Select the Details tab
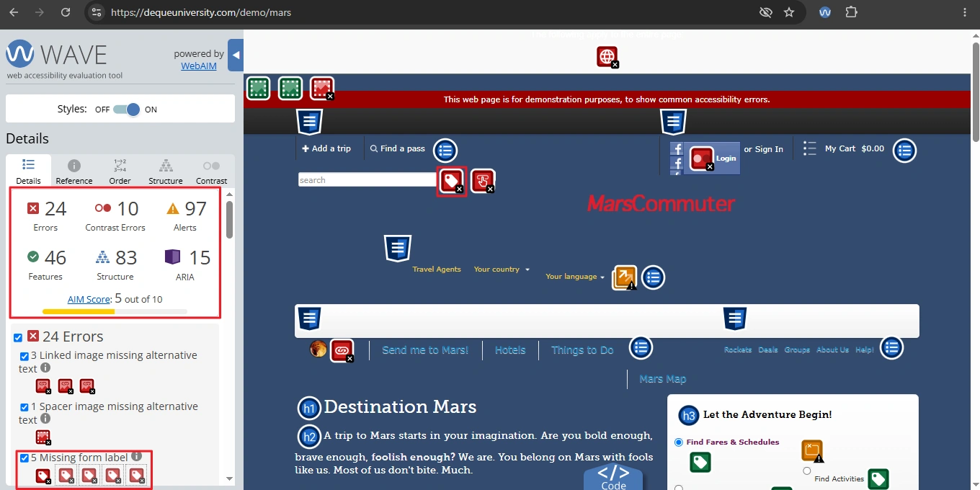This screenshot has width=980, height=490. [x=29, y=171]
